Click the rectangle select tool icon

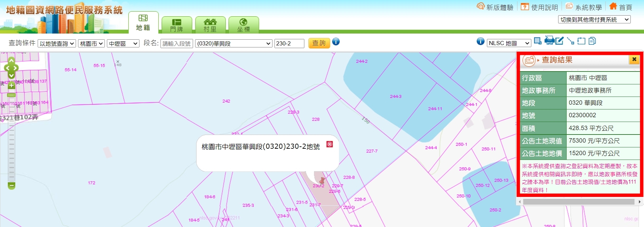537,41
